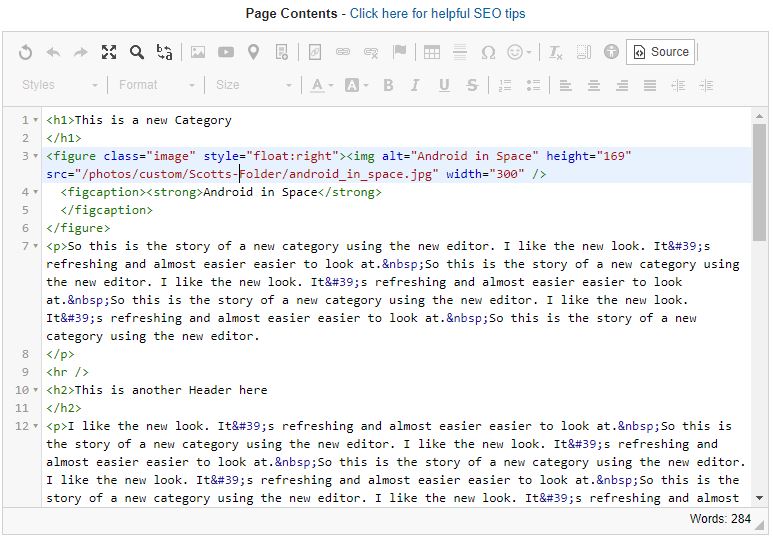Collapse the code fold on line 7
The height and width of the screenshot is (538, 773).
pyautogui.click(x=36, y=246)
